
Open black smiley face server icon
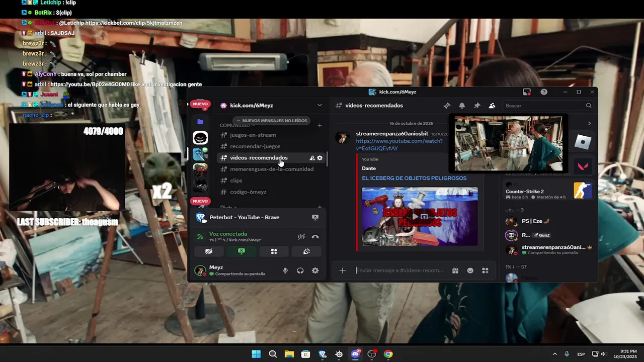point(200,138)
